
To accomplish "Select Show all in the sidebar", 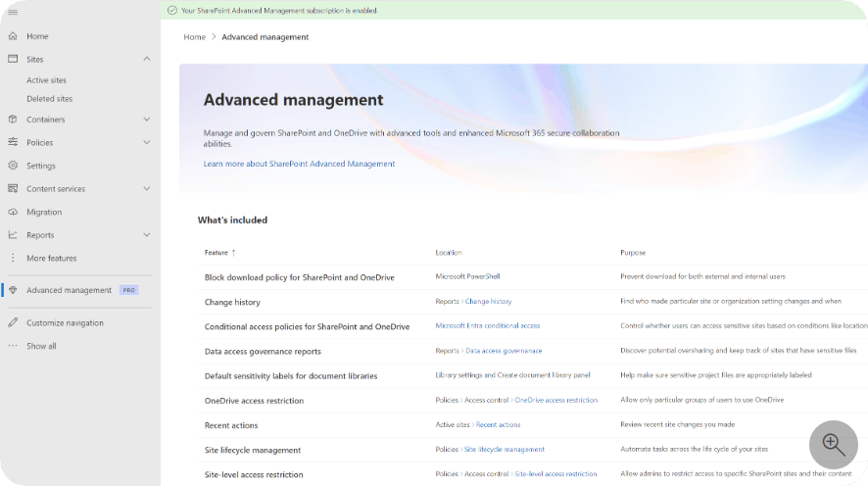I will point(41,346).
